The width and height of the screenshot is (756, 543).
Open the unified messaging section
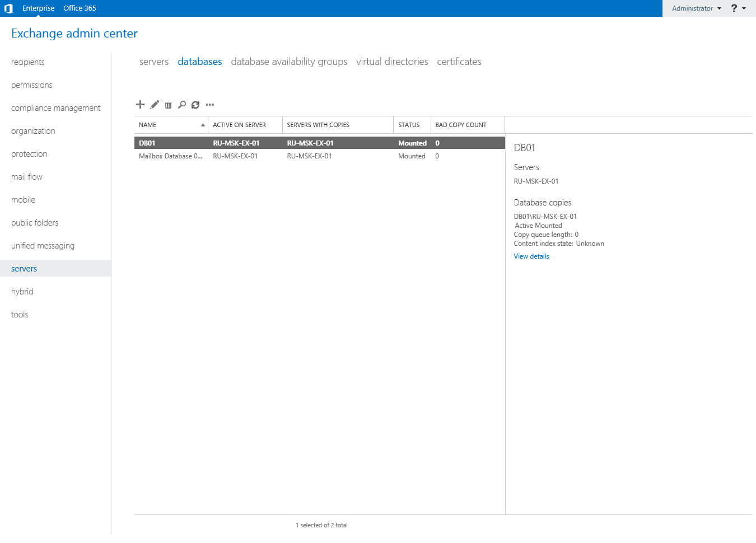43,246
